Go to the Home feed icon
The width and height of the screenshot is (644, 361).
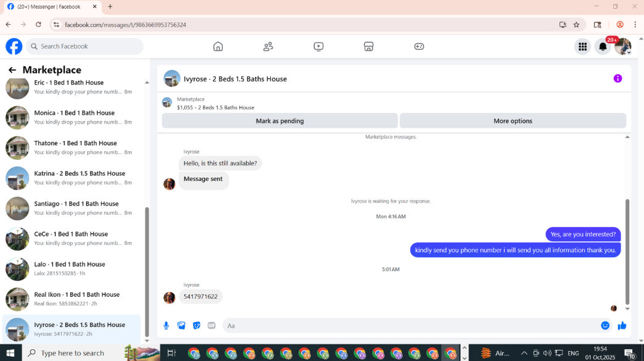point(218,46)
